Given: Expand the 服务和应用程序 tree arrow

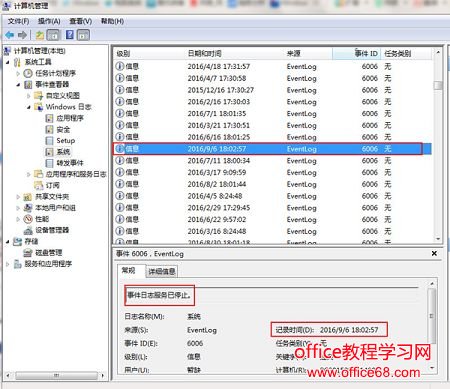Looking at the screenshot, I should (x=8, y=264).
